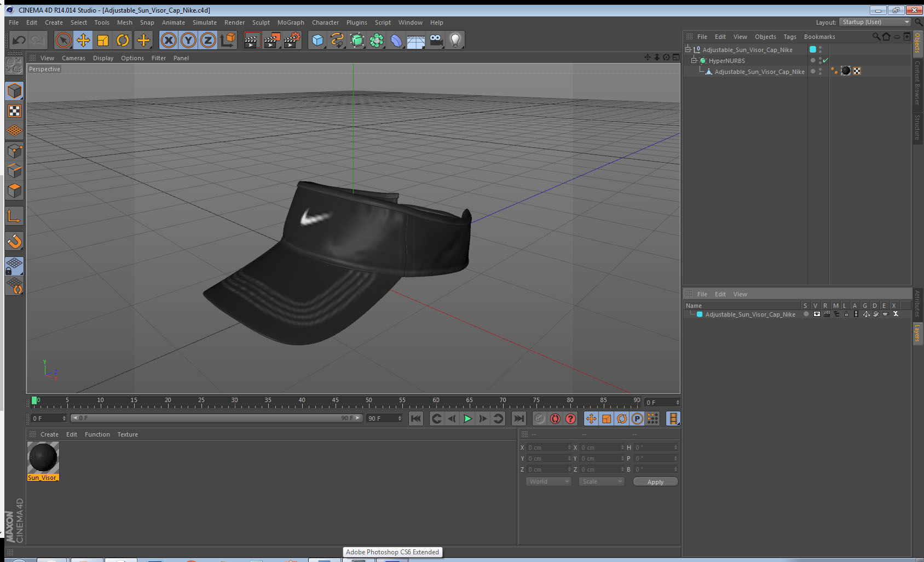
Task: Open the Layout dropdown Startup (User)
Action: 875,22
